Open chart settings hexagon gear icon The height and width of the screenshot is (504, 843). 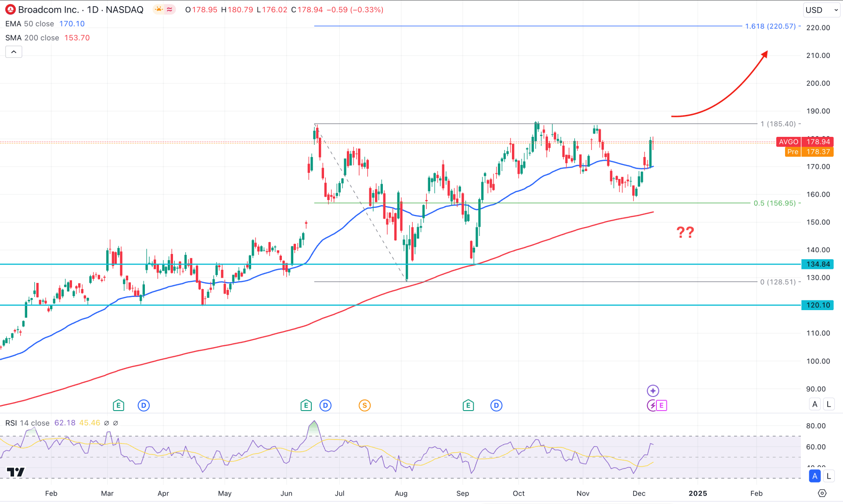click(822, 493)
